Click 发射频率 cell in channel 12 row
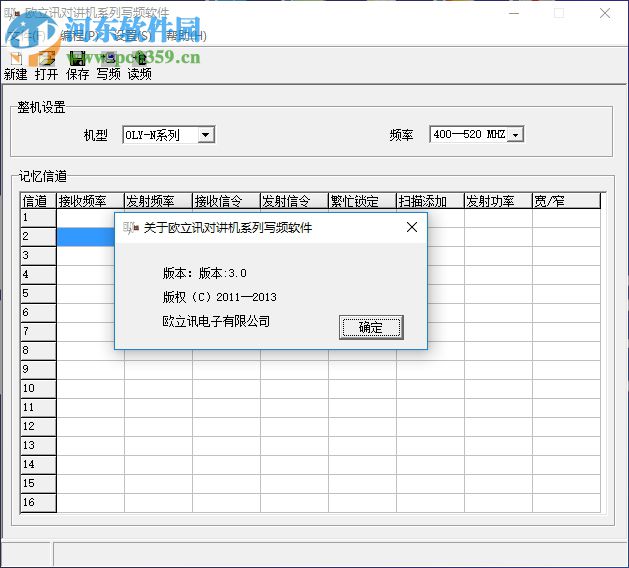This screenshot has width=629, height=568. pyautogui.click(x=158, y=427)
